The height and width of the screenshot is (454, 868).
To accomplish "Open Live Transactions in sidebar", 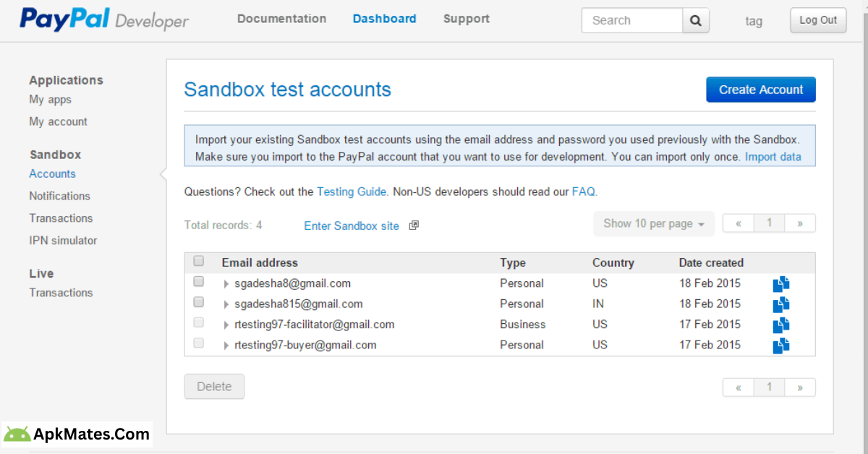I will 61,293.
